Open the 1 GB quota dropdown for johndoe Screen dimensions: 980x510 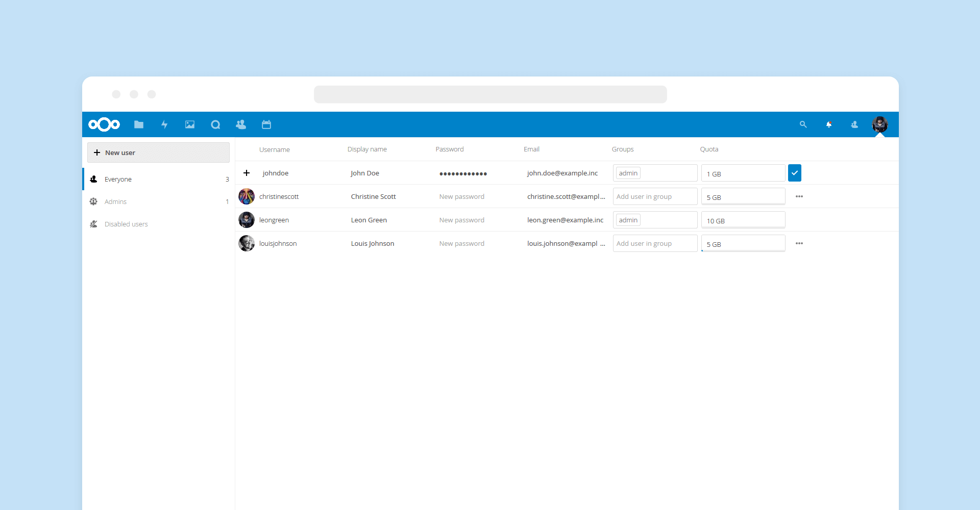(743, 173)
